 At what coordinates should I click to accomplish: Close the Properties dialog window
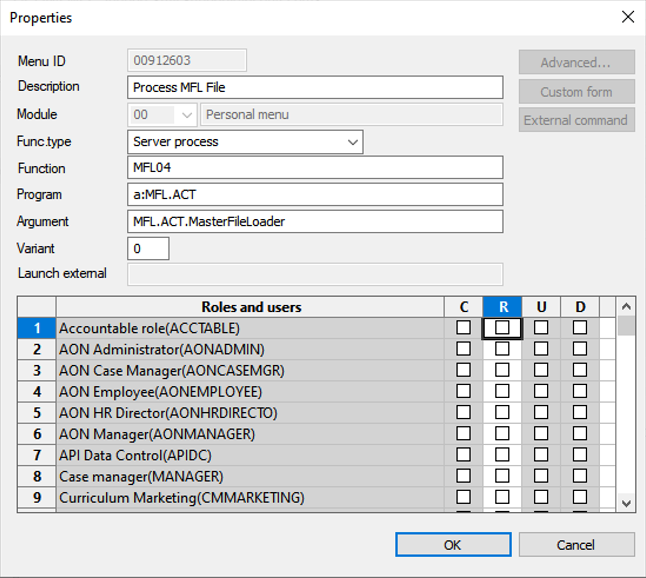pos(627,17)
